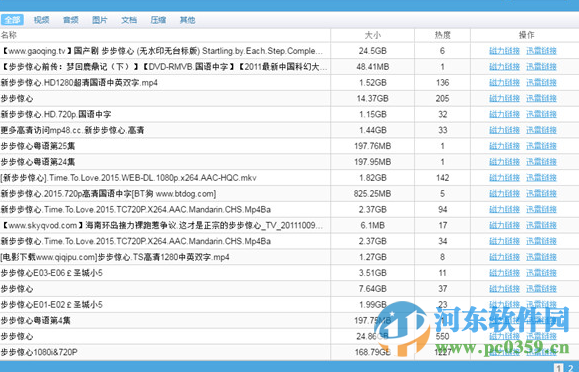Select the [新步步惊心].Time.To.Love.2015.WEB-DL file name
Image resolution: width=579 pixels, height=372 pixels.
coord(129,178)
